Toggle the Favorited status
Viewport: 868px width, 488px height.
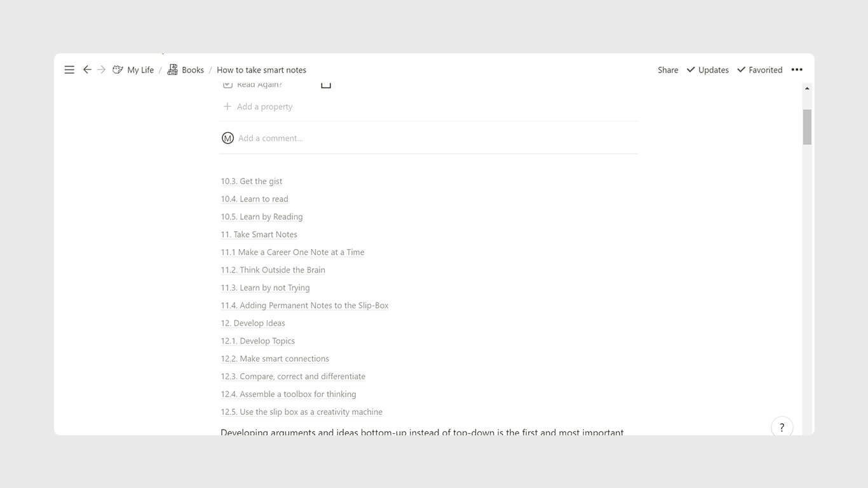click(x=759, y=70)
